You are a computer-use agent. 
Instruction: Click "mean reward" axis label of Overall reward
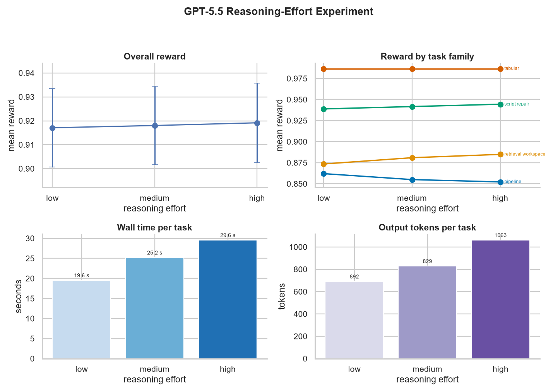click(12, 126)
